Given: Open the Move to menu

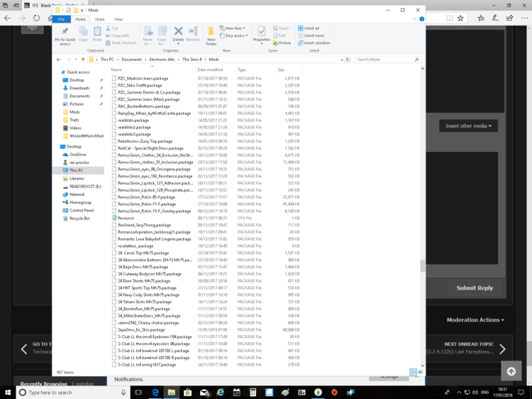Looking at the screenshot, I should 148,35.
